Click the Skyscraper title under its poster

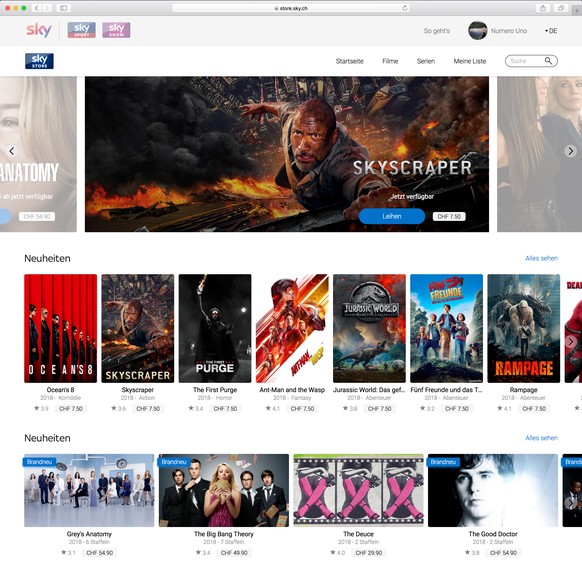(138, 390)
